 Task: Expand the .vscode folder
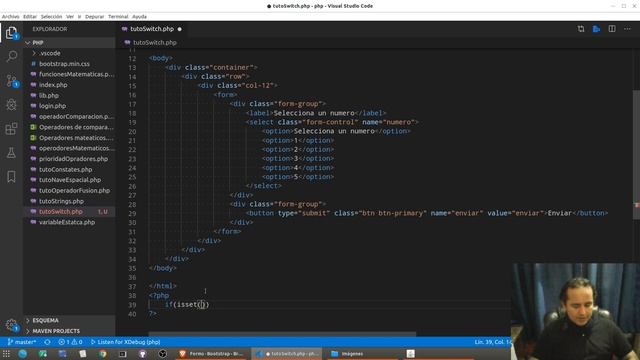69,53
